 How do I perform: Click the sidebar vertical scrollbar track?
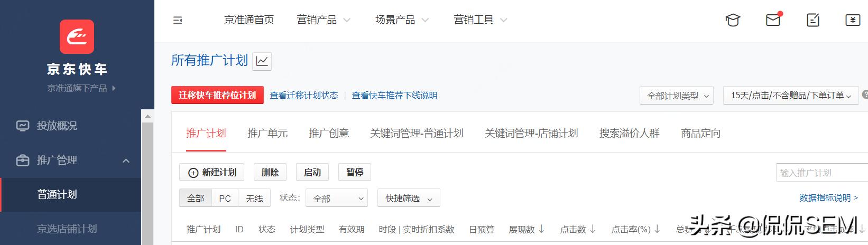point(147,184)
